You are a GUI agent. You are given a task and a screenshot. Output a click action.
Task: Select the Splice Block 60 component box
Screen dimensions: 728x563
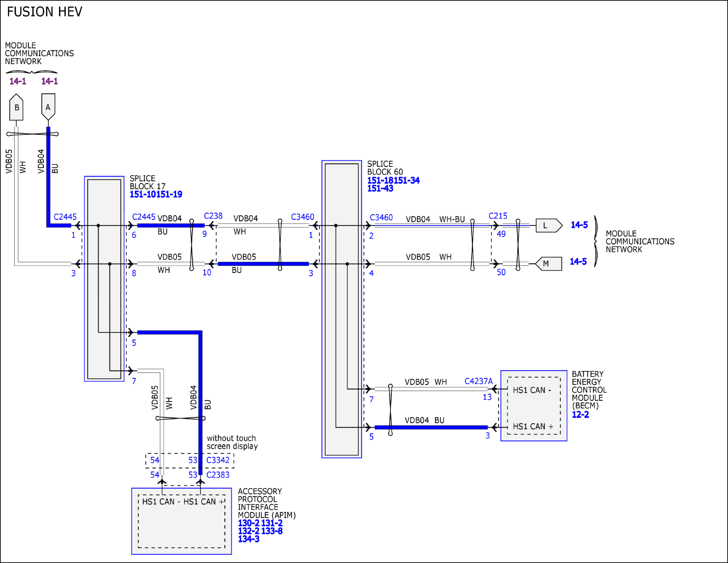(x=342, y=309)
